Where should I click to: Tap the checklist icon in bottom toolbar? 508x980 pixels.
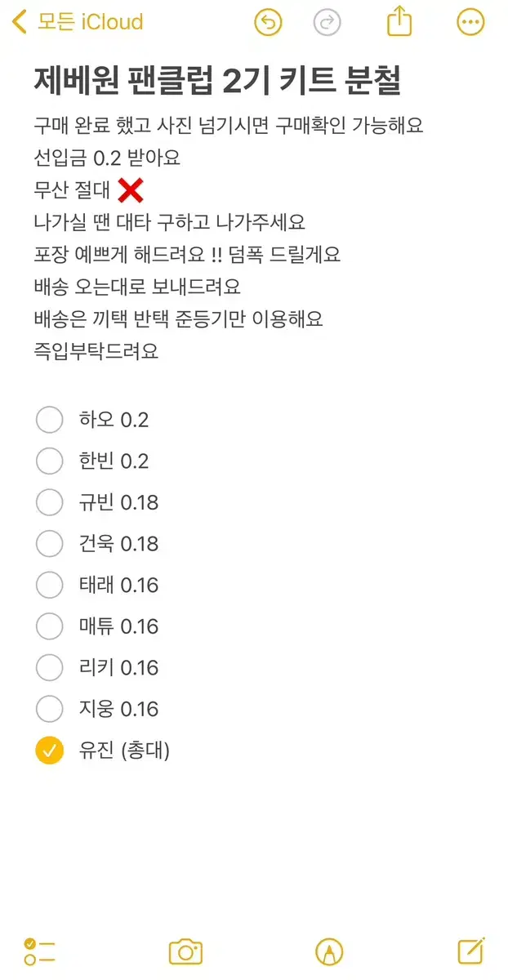pos(38,951)
